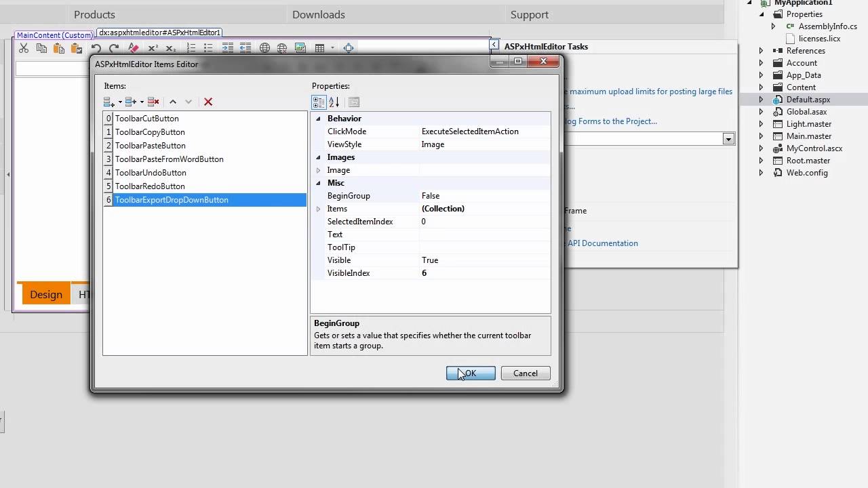Viewport: 868px width, 488px height.
Task: Click the Insert Item icon in Items Editor
Action: [131, 102]
